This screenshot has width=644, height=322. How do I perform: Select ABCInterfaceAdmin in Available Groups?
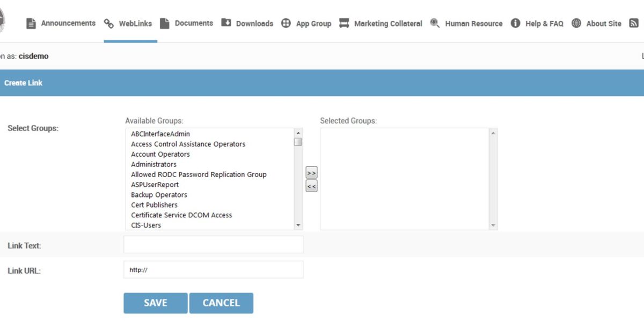tap(160, 134)
